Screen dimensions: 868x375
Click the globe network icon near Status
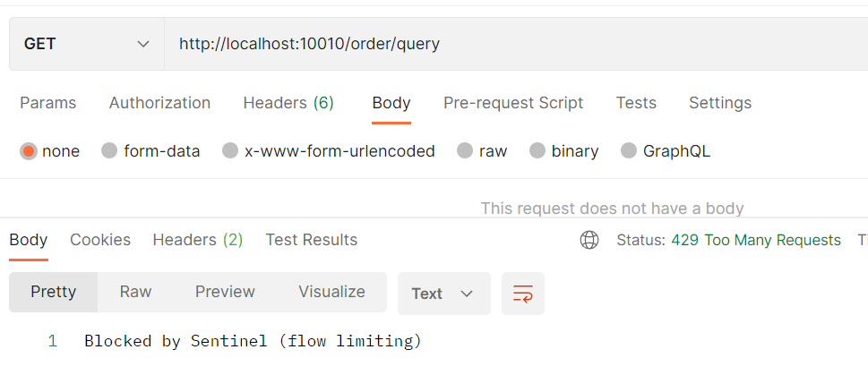tap(589, 240)
